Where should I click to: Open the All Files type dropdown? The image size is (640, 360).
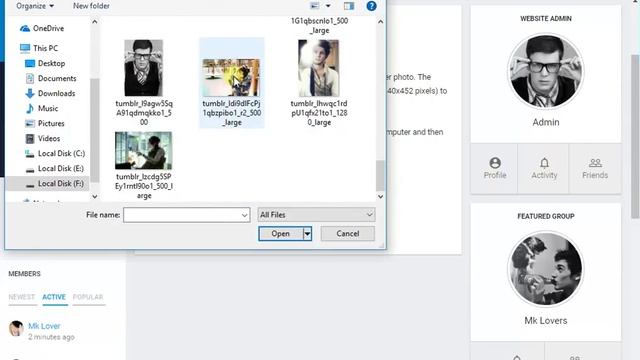pyautogui.click(x=316, y=215)
